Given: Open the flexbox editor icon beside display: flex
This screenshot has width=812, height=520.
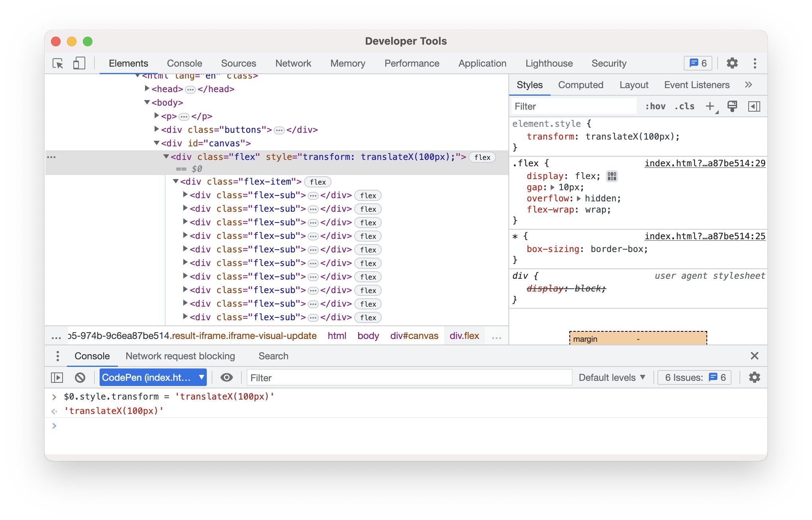Looking at the screenshot, I should (x=612, y=176).
